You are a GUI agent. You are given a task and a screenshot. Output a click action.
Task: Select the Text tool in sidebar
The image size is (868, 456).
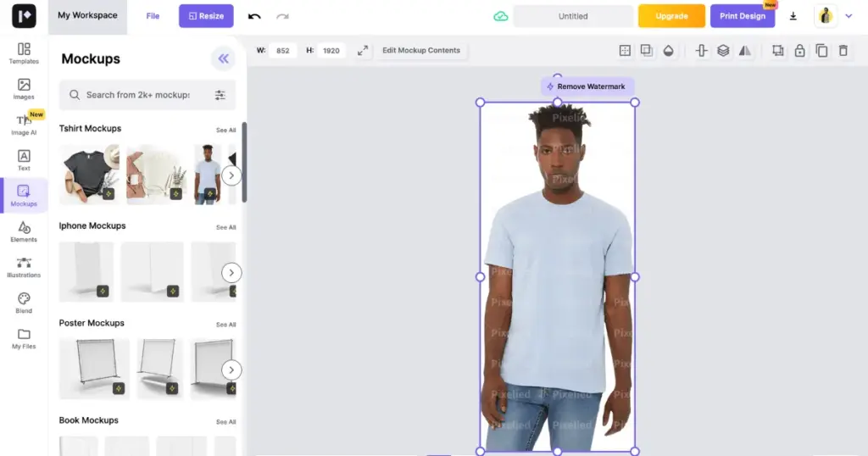[24, 160]
